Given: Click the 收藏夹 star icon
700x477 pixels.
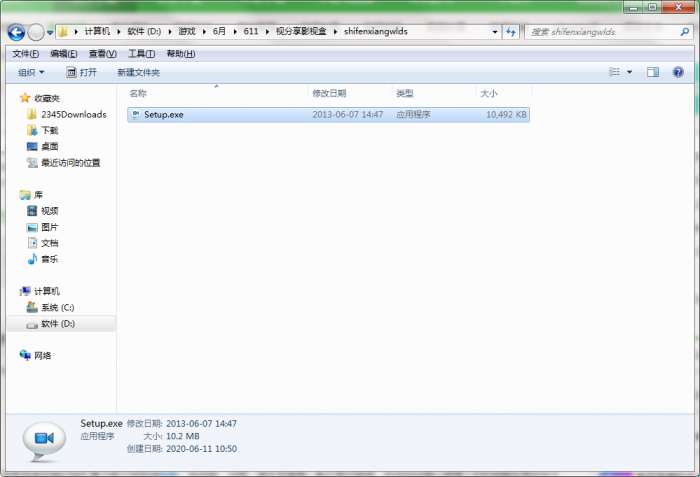Looking at the screenshot, I should [25, 98].
